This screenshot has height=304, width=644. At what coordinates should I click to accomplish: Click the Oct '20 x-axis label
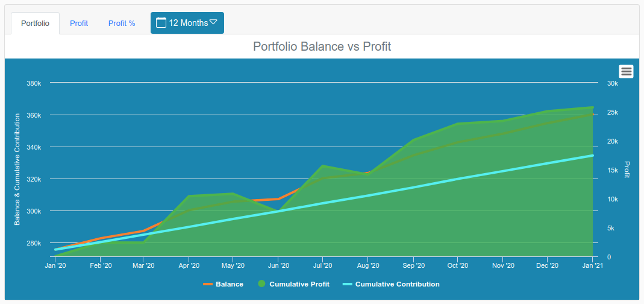click(x=457, y=266)
